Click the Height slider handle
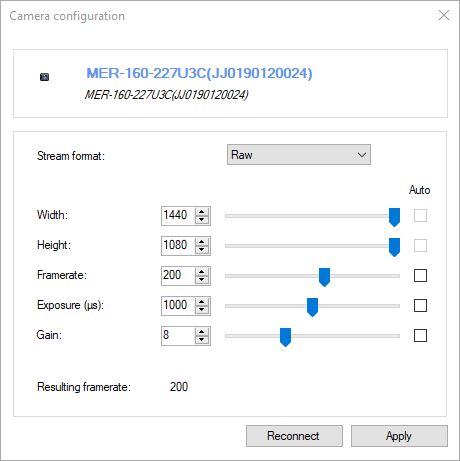 pyautogui.click(x=394, y=247)
